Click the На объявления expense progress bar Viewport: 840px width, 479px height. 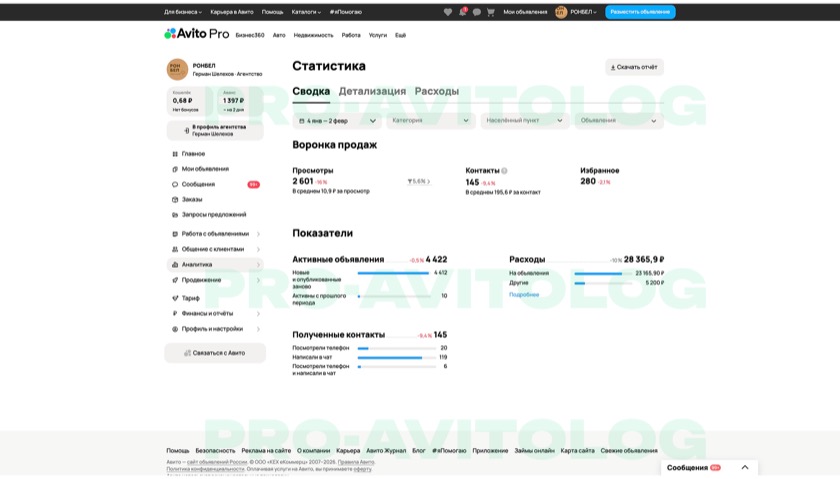pyautogui.click(x=602, y=274)
